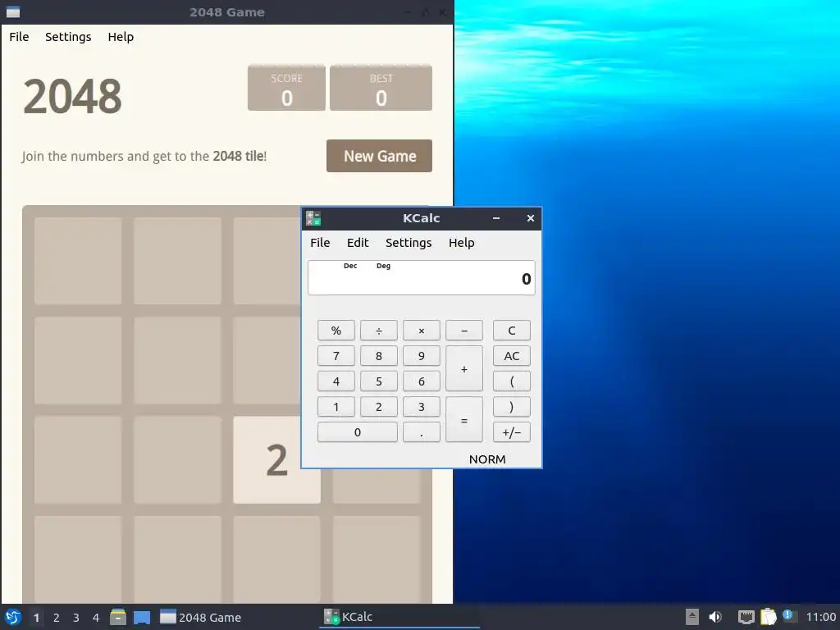Image resolution: width=840 pixels, height=630 pixels.
Task: Click the KCalc display field
Action: pyautogui.click(x=421, y=277)
